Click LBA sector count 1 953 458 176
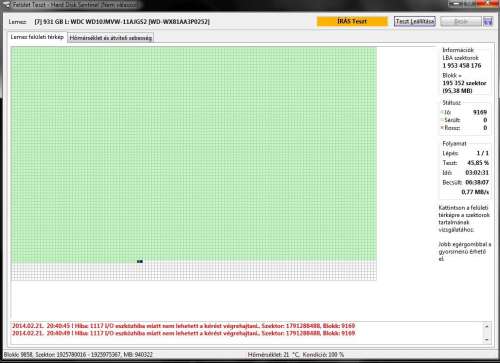Screen dimensions: 500x363 462,66
